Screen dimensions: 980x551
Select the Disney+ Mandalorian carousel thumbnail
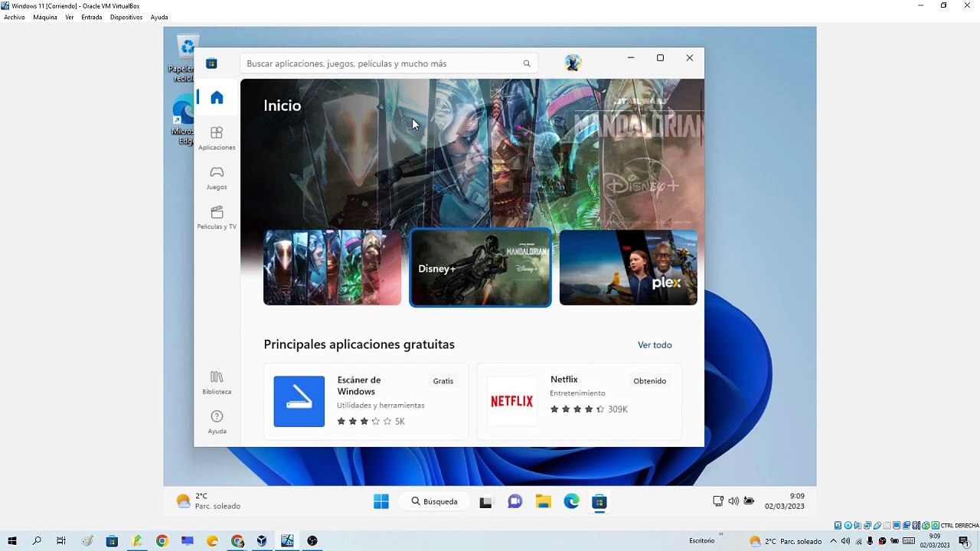[x=481, y=267]
